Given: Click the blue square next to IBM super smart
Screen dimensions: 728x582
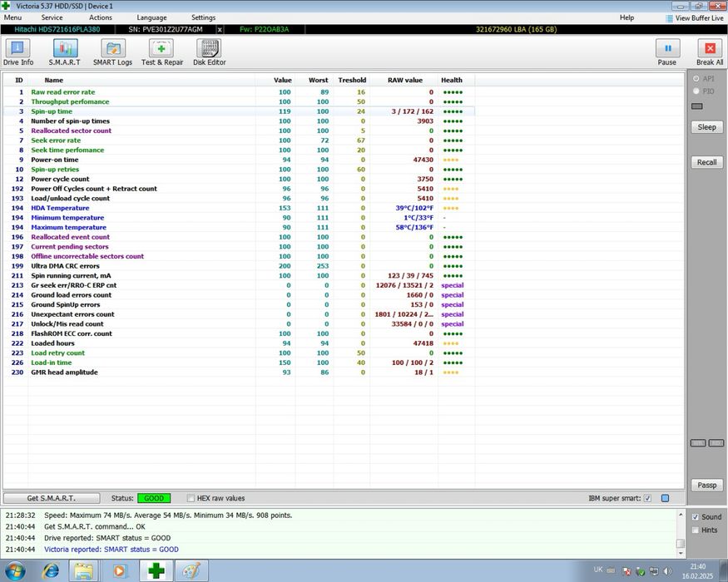Looking at the screenshot, I should 665,499.
